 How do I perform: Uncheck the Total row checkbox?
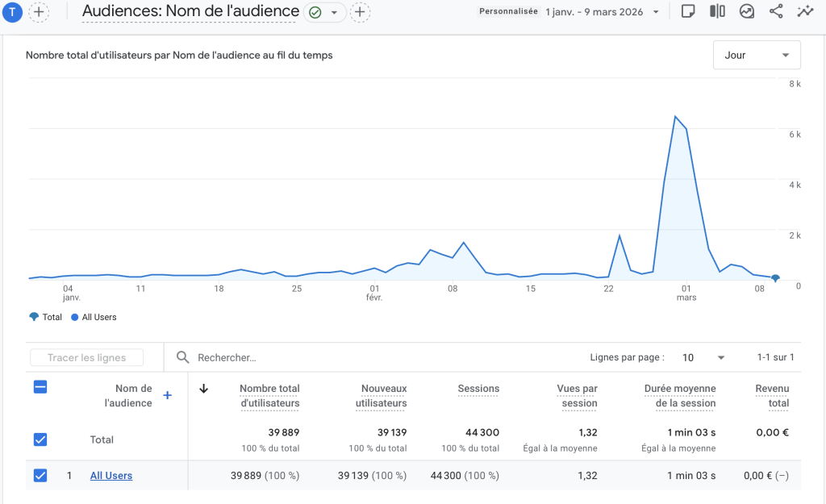[40, 439]
